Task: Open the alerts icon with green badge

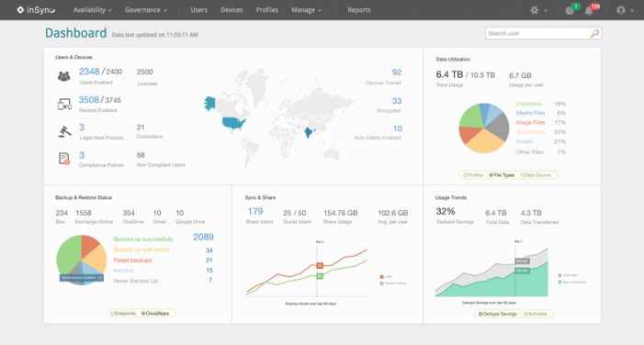Action: point(571,10)
